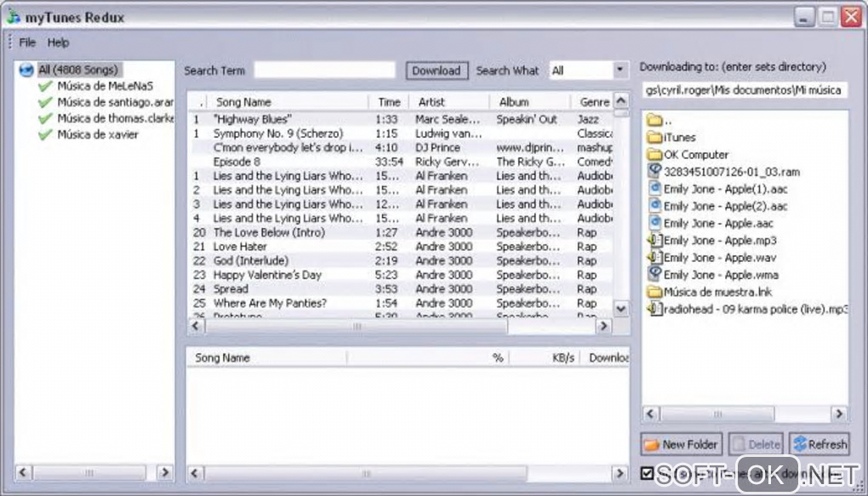Viewport: 868px width, 496px height.
Task: Click the library tree scroll right arrow
Action: (x=164, y=472)
